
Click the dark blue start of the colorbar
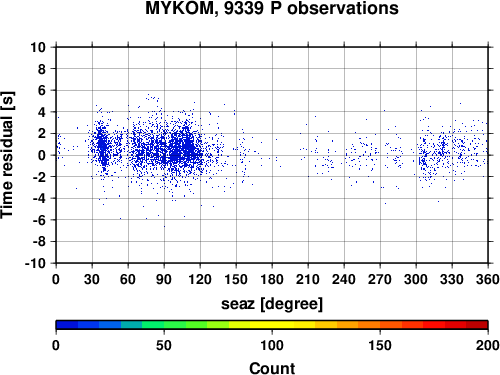[67, 325]
